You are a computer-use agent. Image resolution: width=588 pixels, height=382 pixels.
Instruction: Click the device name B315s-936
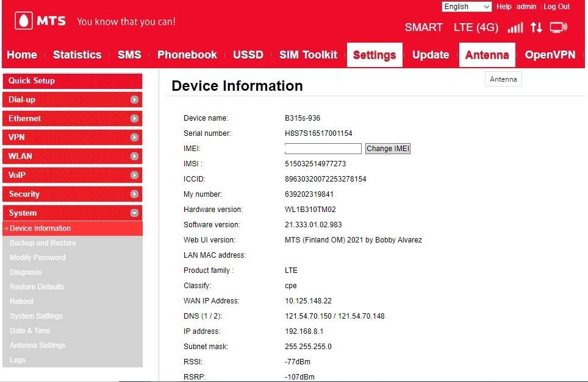pos(303,118)
